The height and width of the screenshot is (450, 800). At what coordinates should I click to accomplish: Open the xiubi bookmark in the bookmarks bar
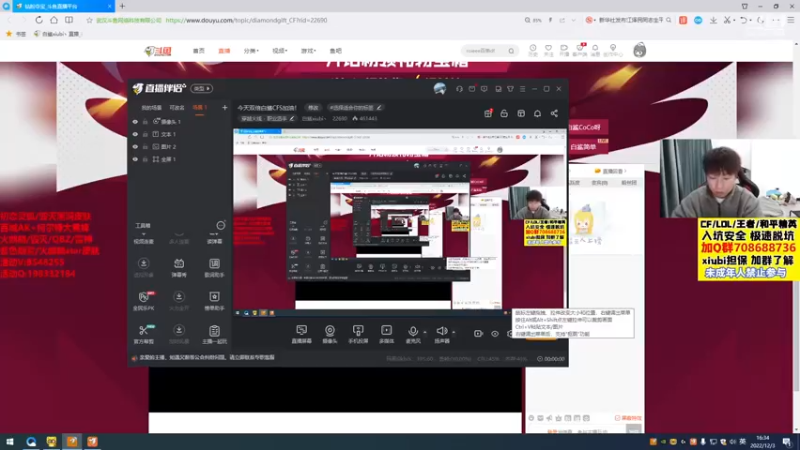click(x=57, y=34)
